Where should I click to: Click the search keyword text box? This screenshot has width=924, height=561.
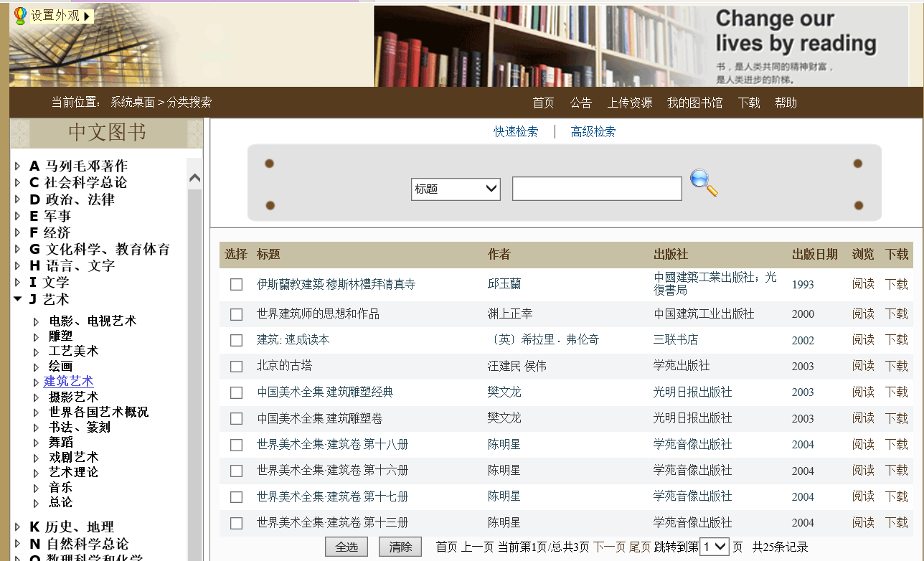596,189
